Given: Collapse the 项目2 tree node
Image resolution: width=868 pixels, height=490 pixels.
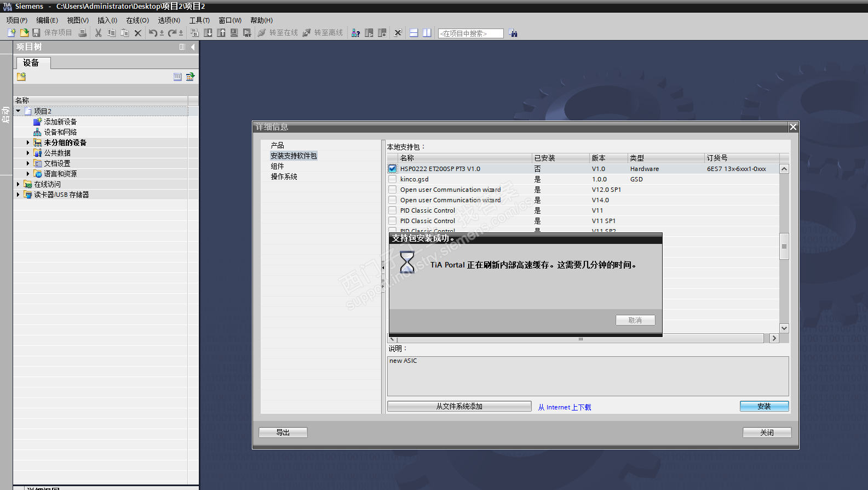Looking at the screenshot, I should click(x=18, y=111).
